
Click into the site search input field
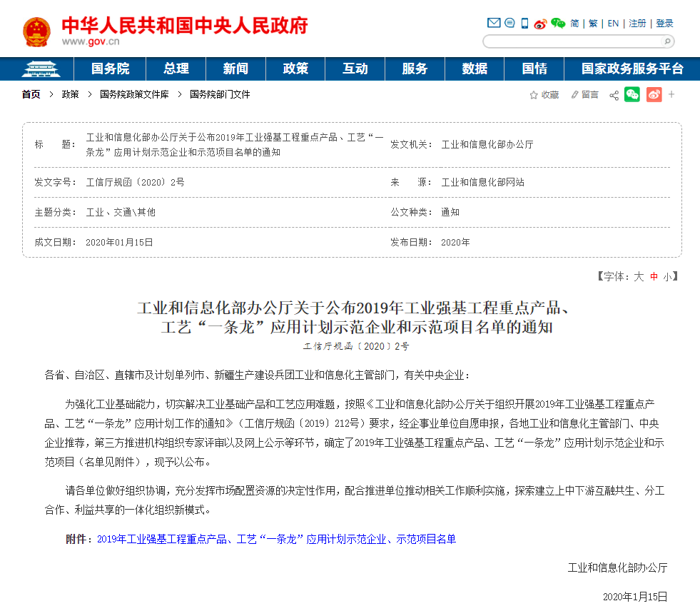[x=571, y=41]
